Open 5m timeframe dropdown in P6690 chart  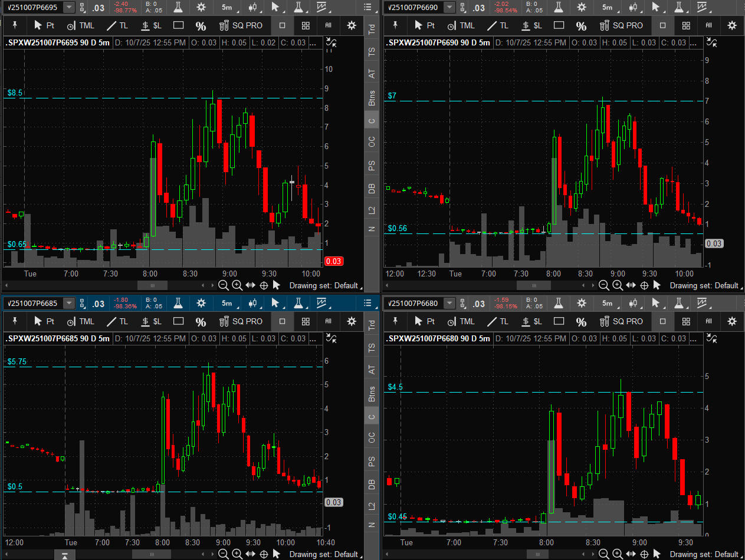pyautogui.click(x=608, y=7)
